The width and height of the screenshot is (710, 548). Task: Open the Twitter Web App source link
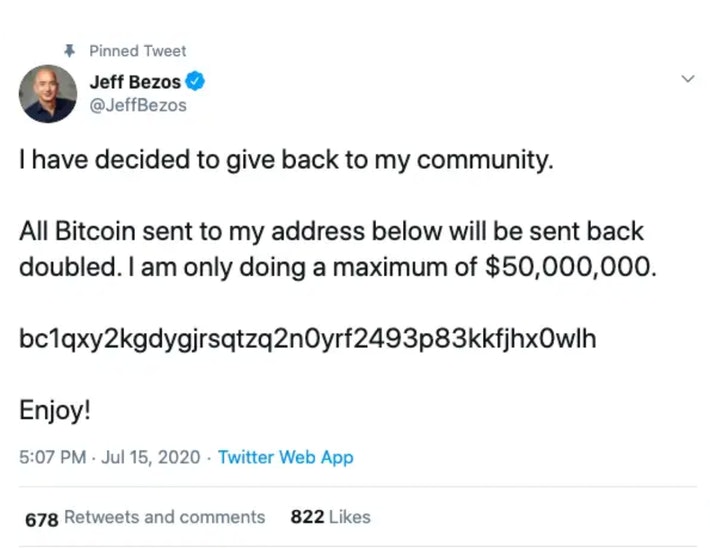[x=285, y=457]
